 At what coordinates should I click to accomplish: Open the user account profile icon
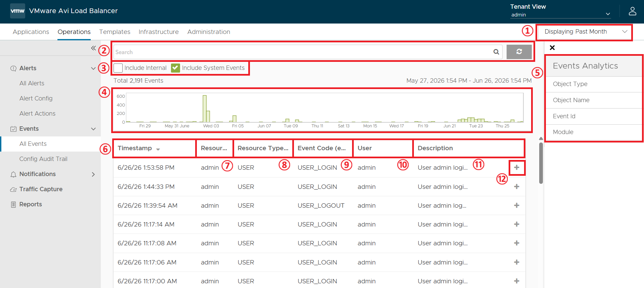coord(632,11)
